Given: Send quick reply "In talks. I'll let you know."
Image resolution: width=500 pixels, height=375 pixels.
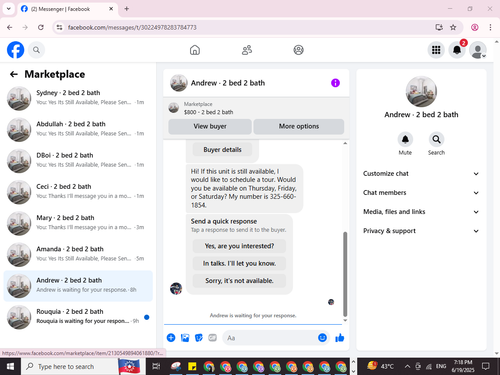Looking at the screenshot, I should click(x=239, y=263).
